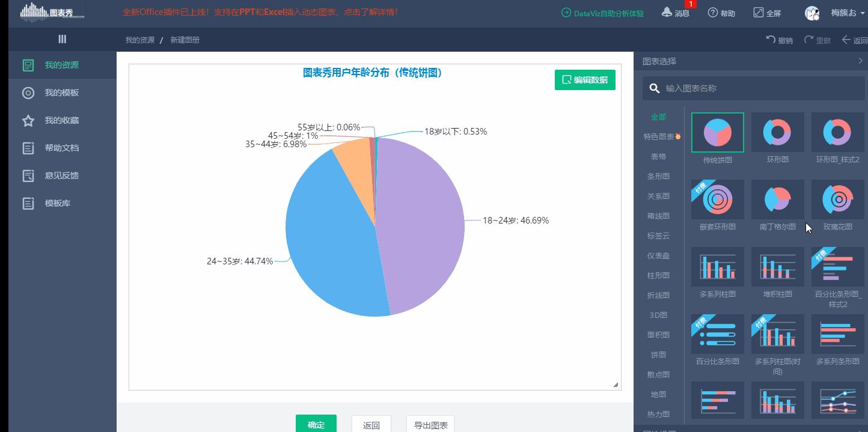Click the 帮助 question mark icon
The image size is (868, 432).
(721, 13)
